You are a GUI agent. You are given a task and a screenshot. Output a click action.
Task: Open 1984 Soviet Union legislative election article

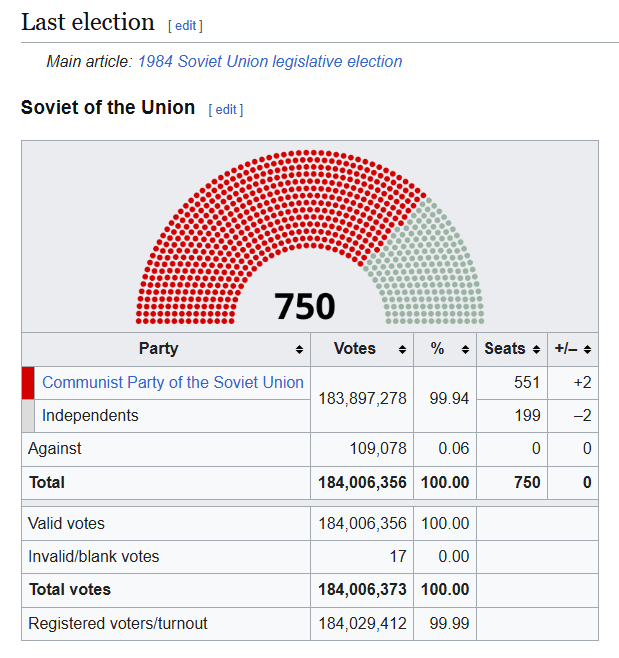(x=270, y=62)
